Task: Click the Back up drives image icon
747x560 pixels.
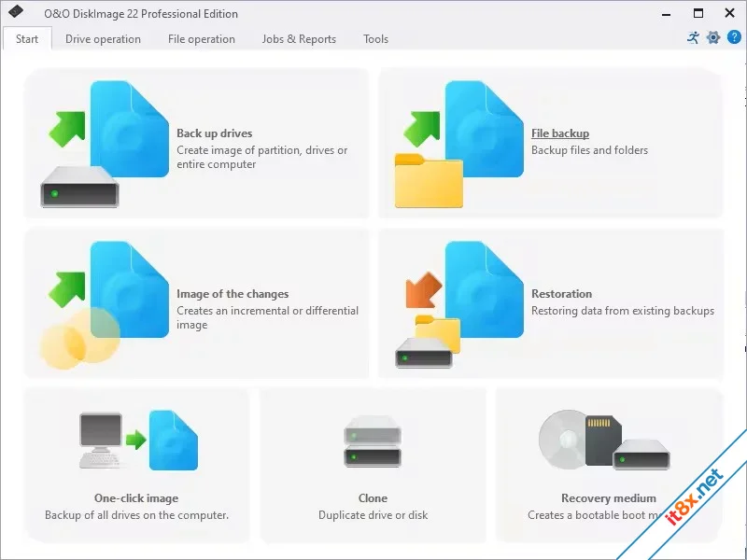Action: click(x=105, y=144)
